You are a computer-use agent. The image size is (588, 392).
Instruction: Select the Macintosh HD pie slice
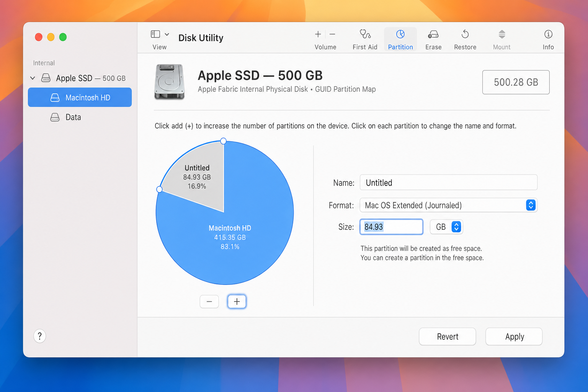pyautogui.click(x=230, y=237)
